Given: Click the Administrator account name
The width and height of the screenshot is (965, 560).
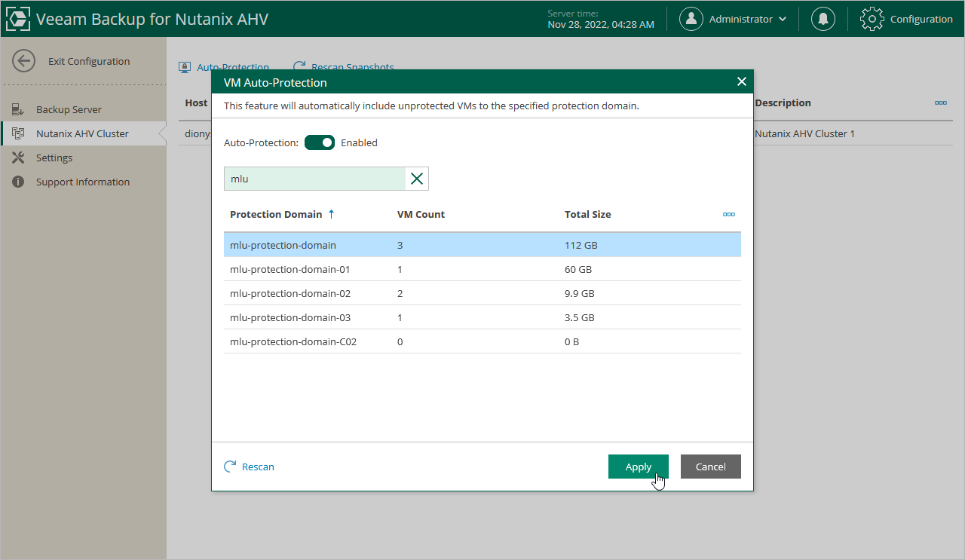Looking at the screenshot, I should [x=741, y=19].
